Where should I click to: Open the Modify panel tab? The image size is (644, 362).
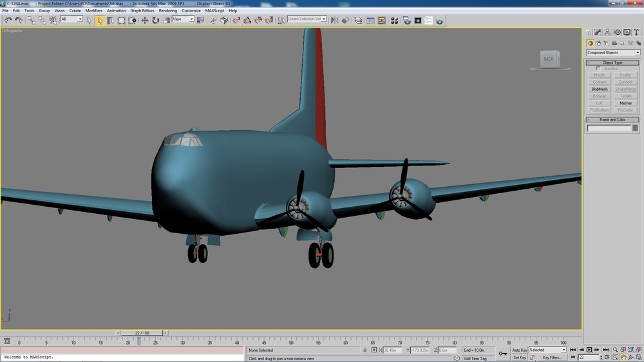pos(598,32)
